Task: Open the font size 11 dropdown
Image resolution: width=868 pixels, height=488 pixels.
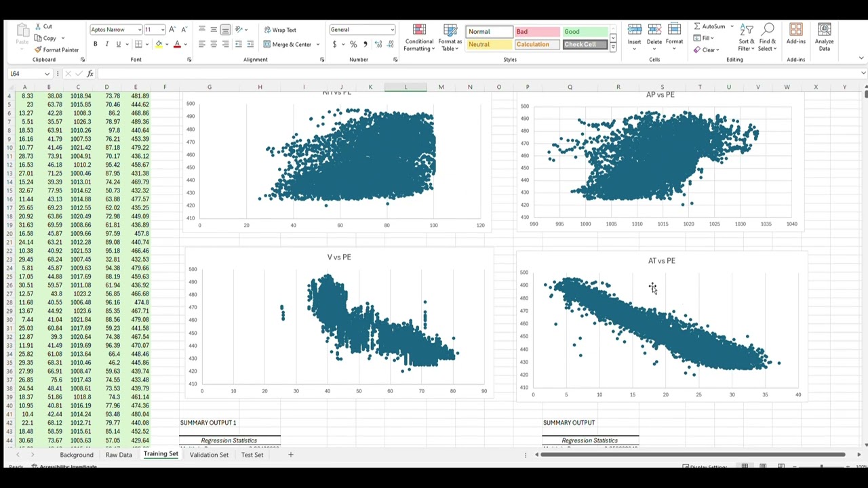Action: [163, 30]
